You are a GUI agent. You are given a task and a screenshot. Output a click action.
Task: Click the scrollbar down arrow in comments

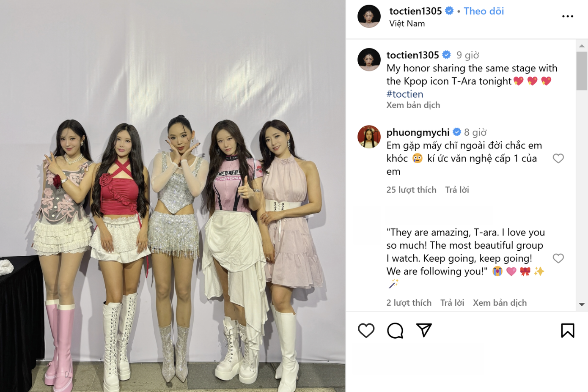coord(582,304)
